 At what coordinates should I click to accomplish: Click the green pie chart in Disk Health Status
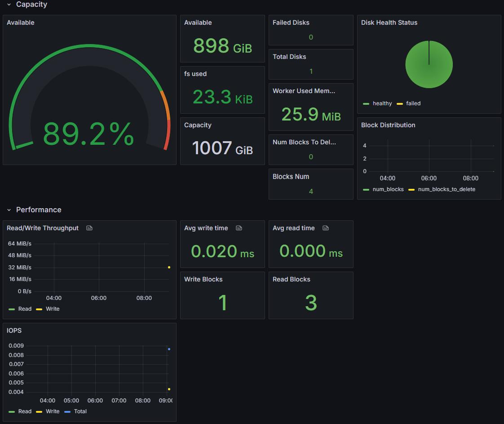click(x=429, y=64)
